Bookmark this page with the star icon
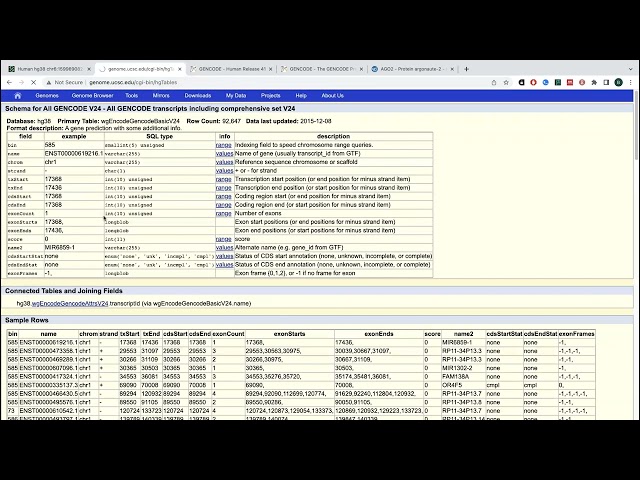 506,82
